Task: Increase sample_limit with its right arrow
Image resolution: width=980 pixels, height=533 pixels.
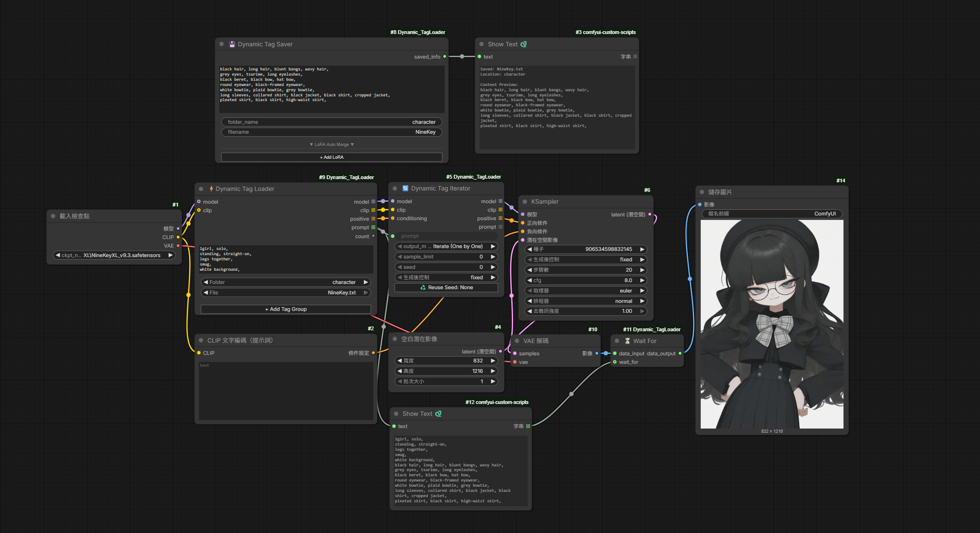Action: pyautogui.click(x=493, y=257)
